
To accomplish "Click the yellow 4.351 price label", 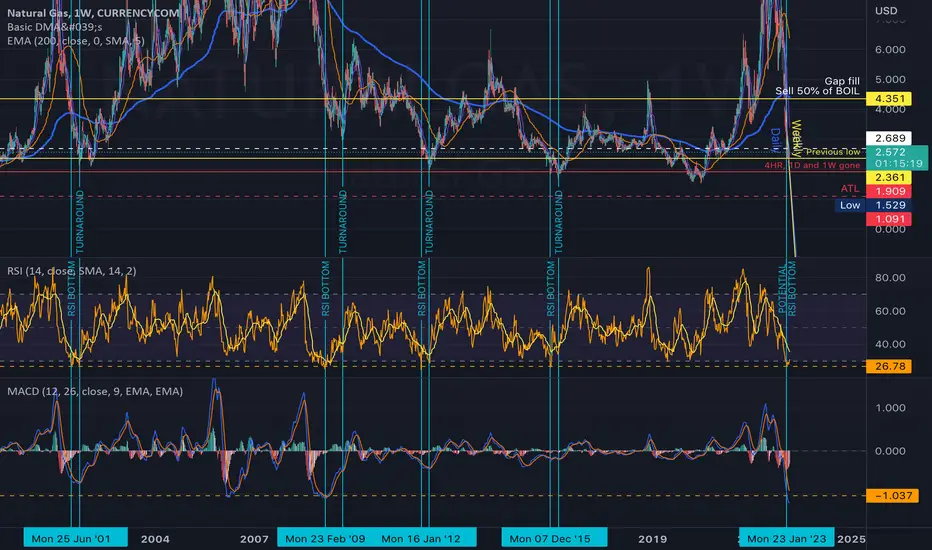I will [890, 99].
